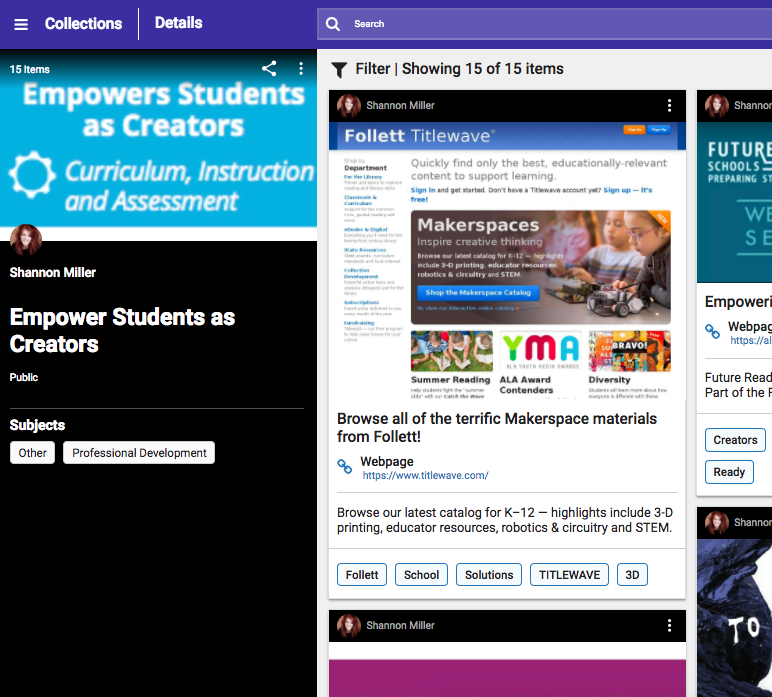Click the Filter funnel icon
The image size is (772, 697).
point(339,70)
